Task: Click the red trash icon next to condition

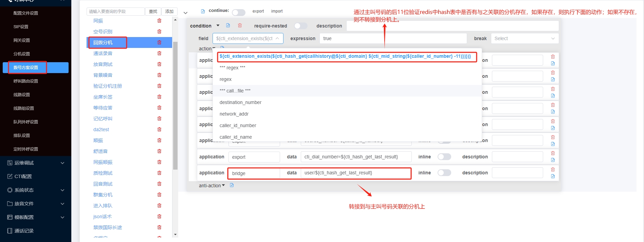Action: pyautogui.click(x=240, y=25)
